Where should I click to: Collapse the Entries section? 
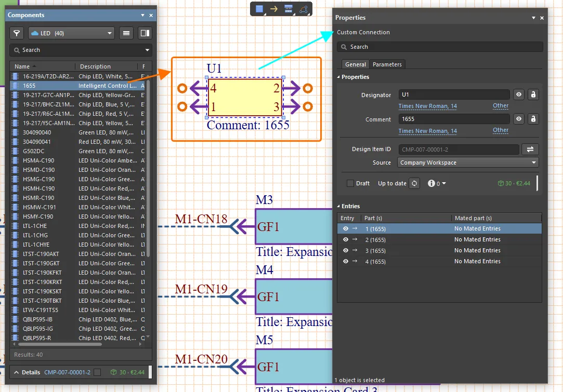(338, 207)
